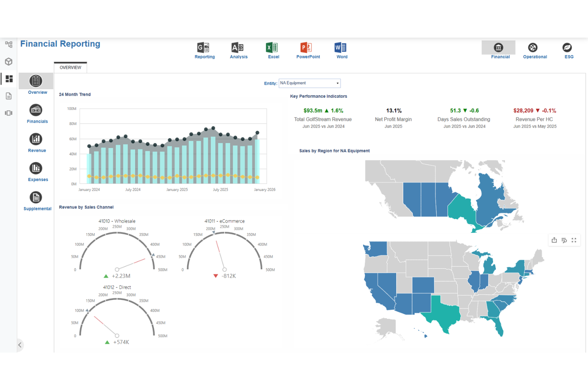Open the Reporting app icon
This screenshot has width=588, height=392.
pos(204,48)
